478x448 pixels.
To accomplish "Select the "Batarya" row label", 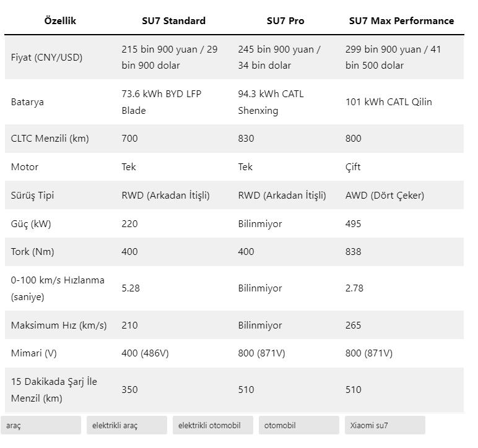I will (27, 102).
